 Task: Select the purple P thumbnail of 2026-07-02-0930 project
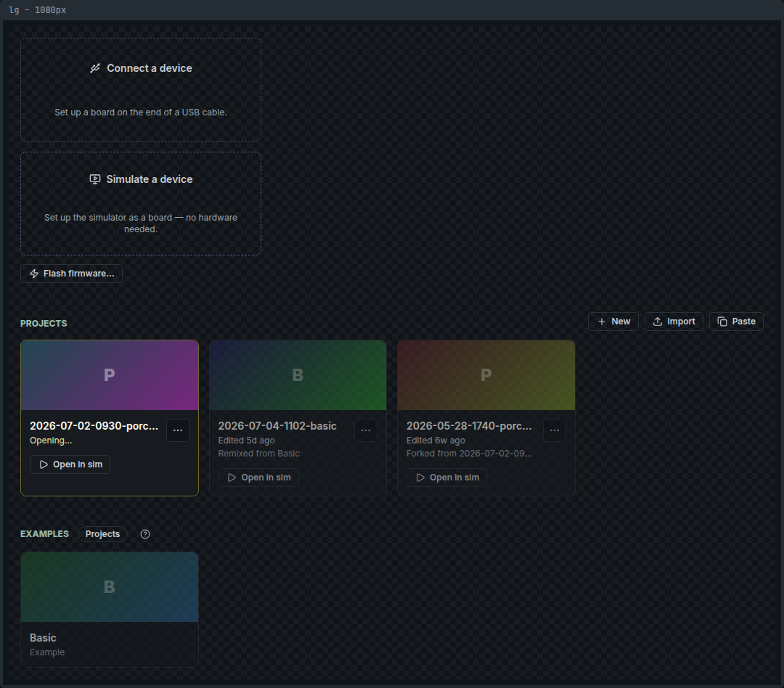tap(110, 375)
